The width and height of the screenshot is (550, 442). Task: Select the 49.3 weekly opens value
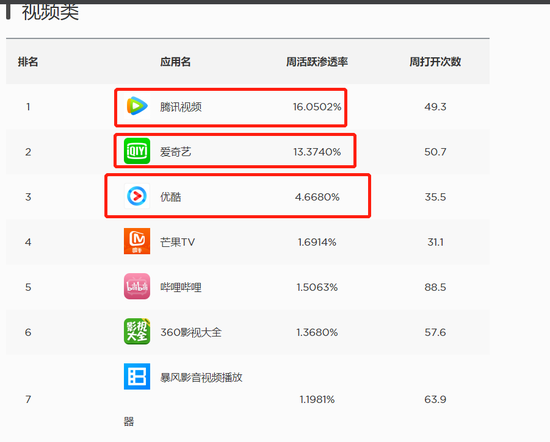coord(435,107)
